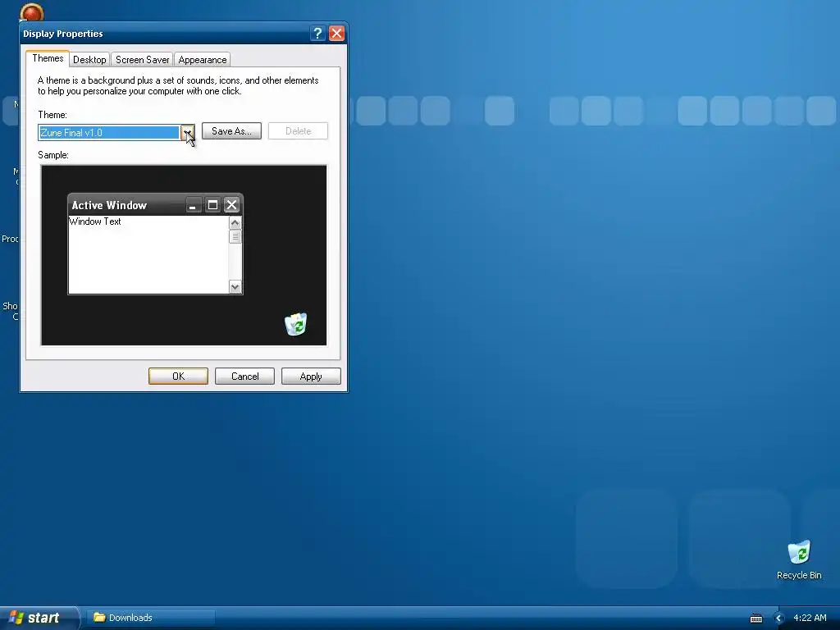
Task: Click the greyed-out Delete button
Action: click(x=298, y=131)
